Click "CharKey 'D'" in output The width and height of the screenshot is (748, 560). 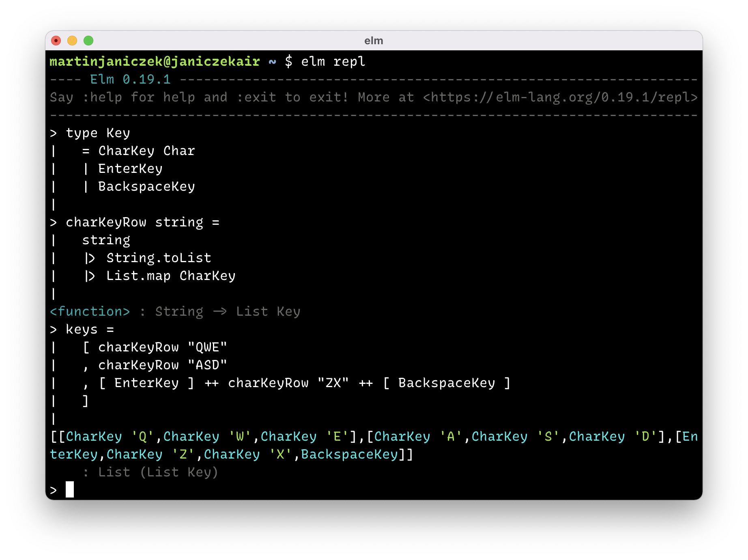(x=613, y=437)
